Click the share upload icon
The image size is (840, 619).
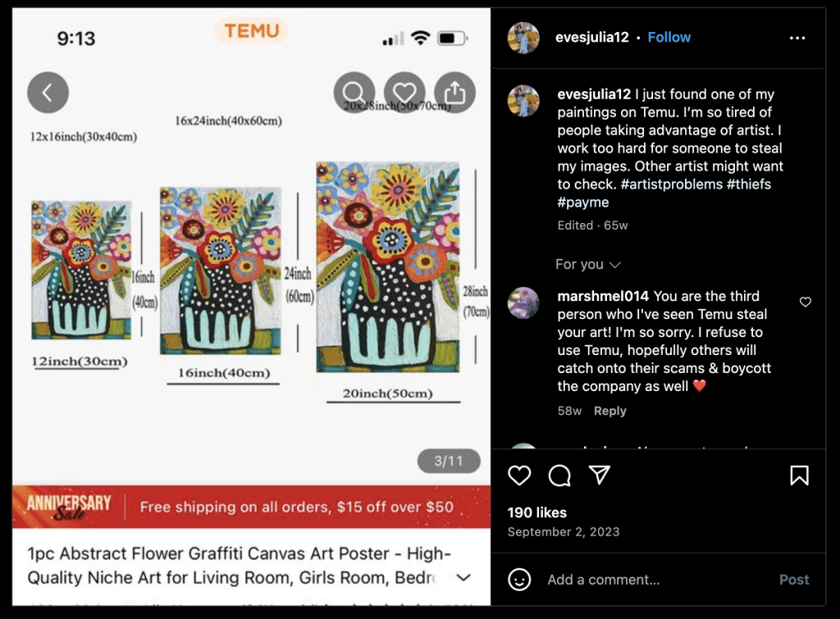click(x=454, y=92)
